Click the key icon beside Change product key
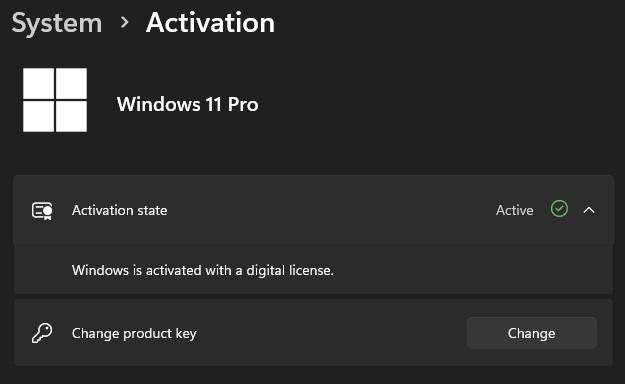Screen dimensions: 625x384 (x=42, y=333)
